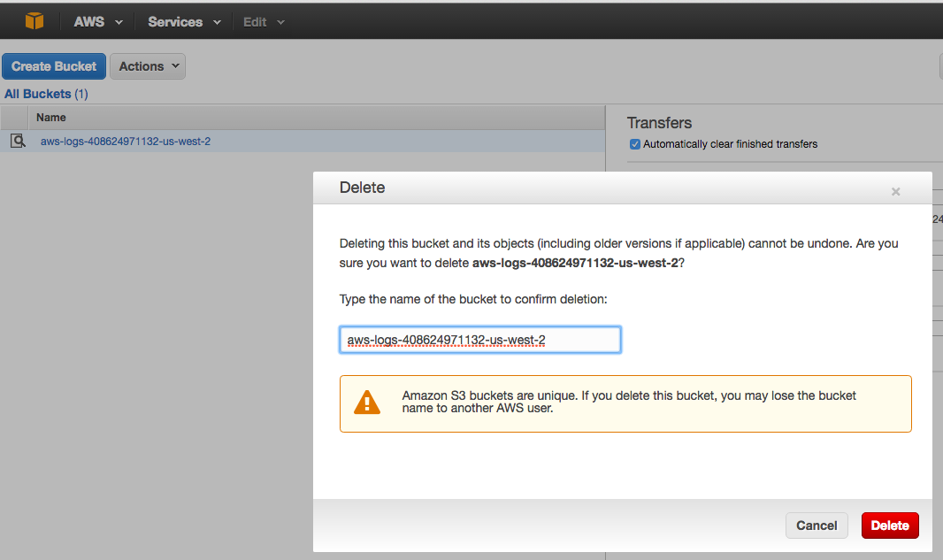Viewport: 943px width, 560px height.
Task: Click the Transfers panel heading
Action: click(659, 123)
